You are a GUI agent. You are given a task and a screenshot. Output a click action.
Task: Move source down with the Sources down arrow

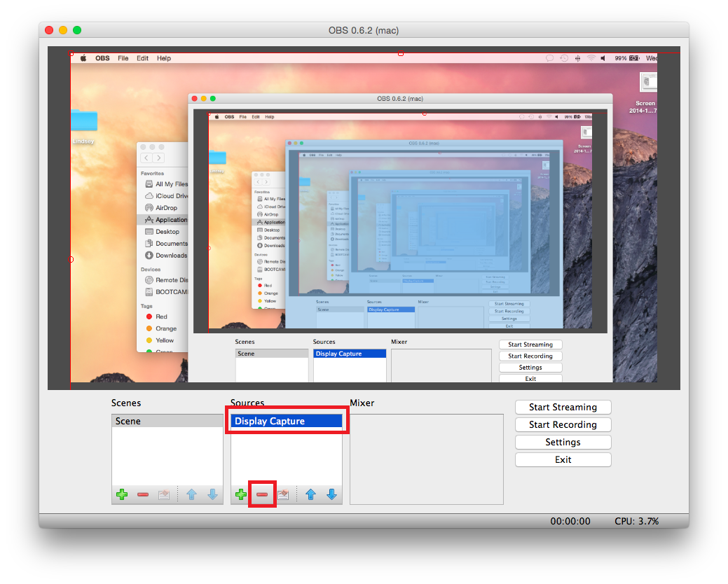point(331,494)
